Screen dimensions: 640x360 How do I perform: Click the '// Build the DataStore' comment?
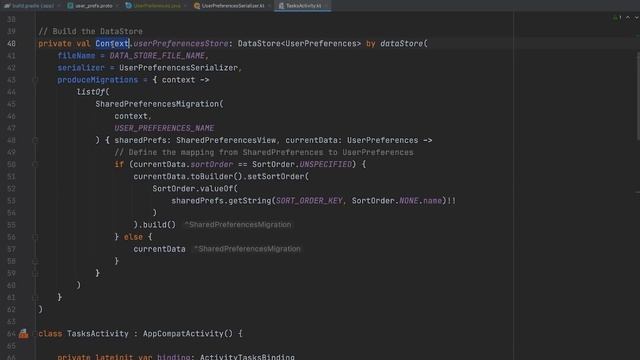(x=91, y=31)
